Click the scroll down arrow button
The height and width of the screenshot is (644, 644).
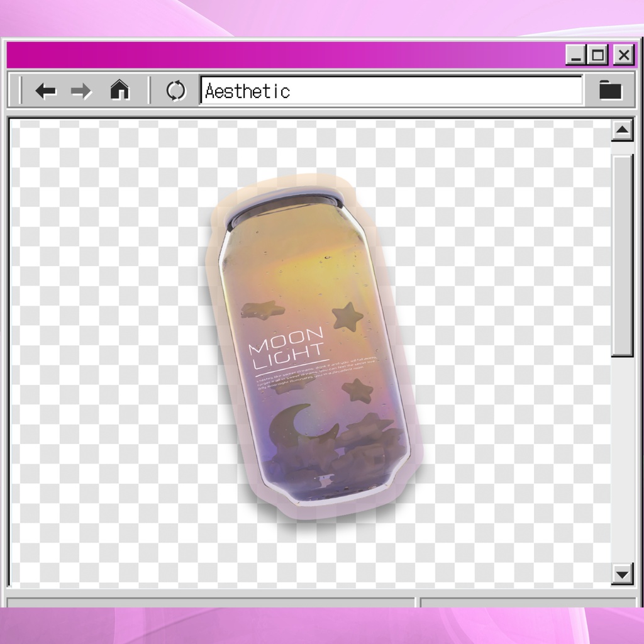(x=622, y=574)
